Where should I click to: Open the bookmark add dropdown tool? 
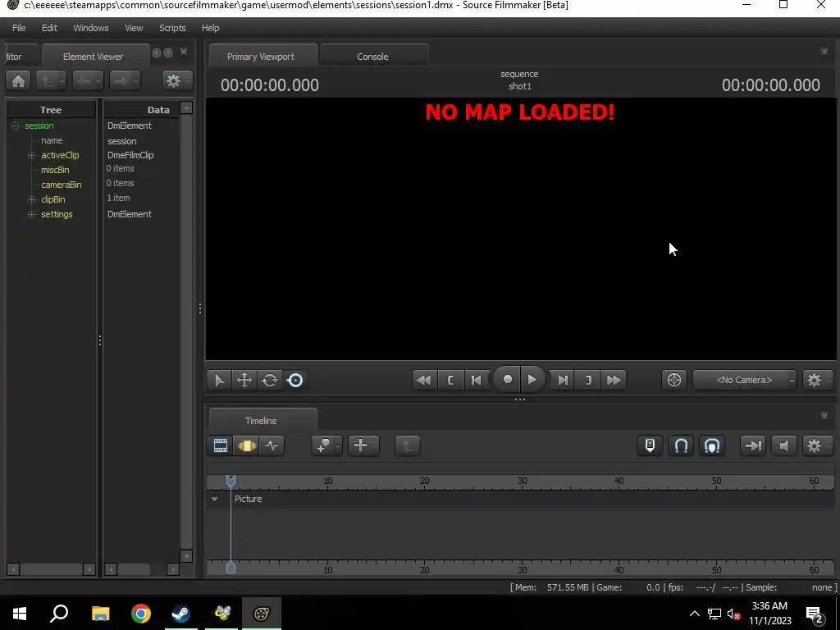point(326,445)
